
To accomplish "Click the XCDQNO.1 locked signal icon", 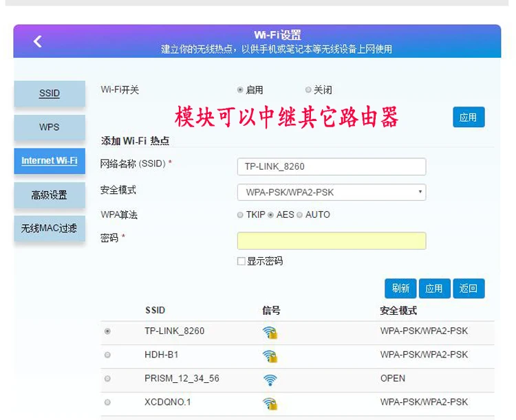I will coord(270,404).
